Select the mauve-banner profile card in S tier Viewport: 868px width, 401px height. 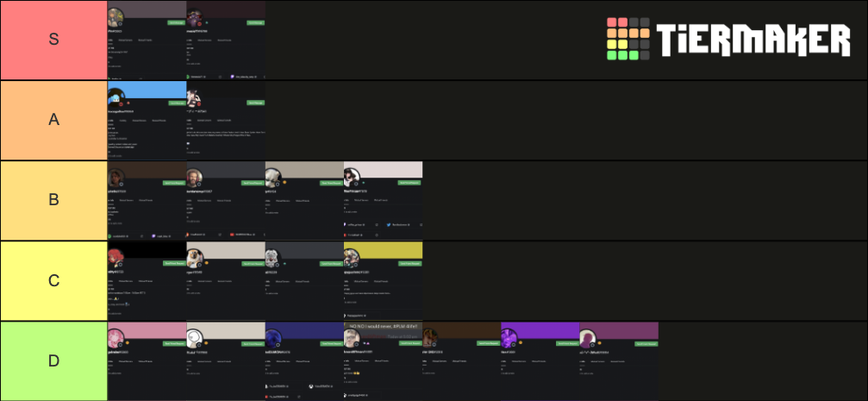(x=147, y=41)
